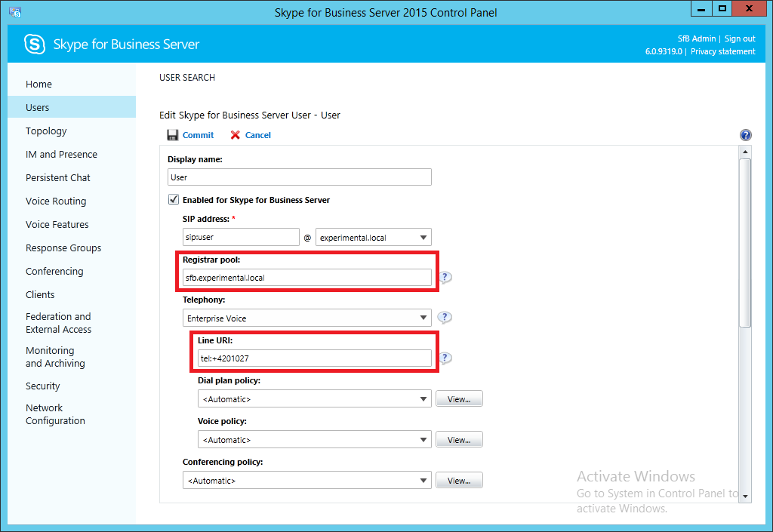Click View button for Dial plan policy
773x532 pixels.
[459, 398]
